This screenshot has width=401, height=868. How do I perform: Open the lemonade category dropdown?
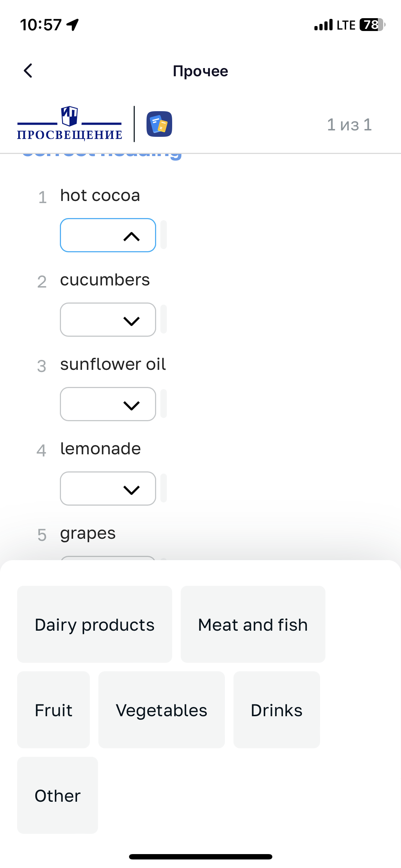(x=108, y=489)
